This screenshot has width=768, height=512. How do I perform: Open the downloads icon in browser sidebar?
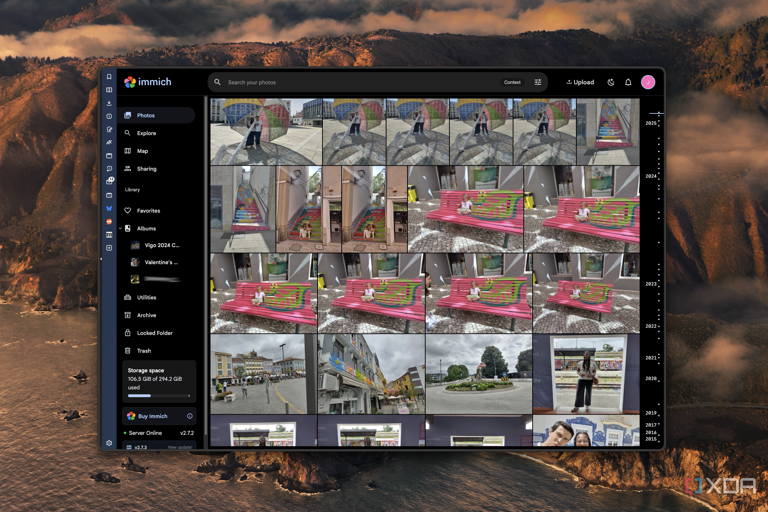(109, 103)
